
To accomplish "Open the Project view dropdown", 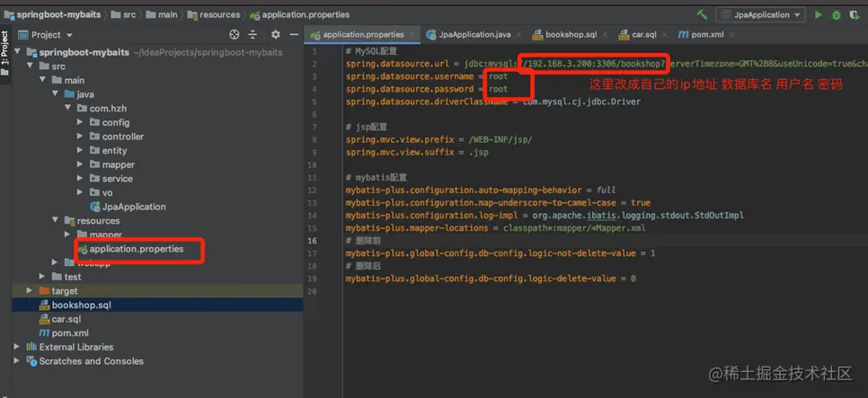I will [x=46, y=35].
